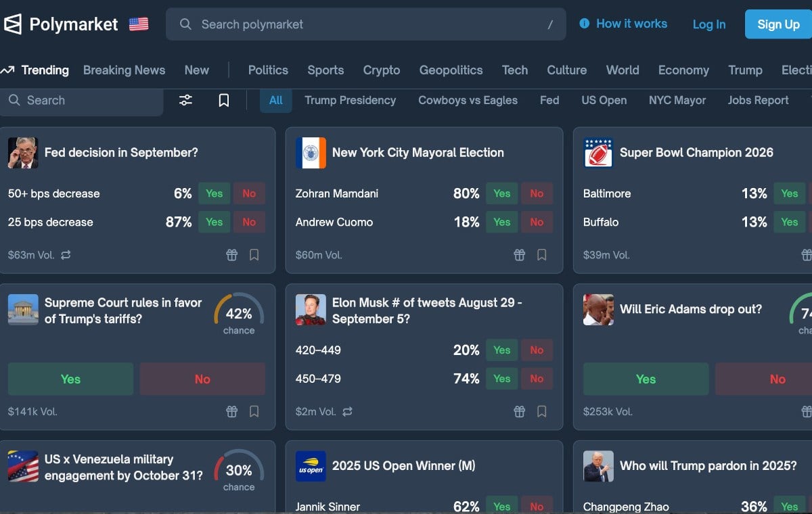Bookmark the Elon Musk tweets card
This screenshot has width=812, height=514.
coord(542,411)
